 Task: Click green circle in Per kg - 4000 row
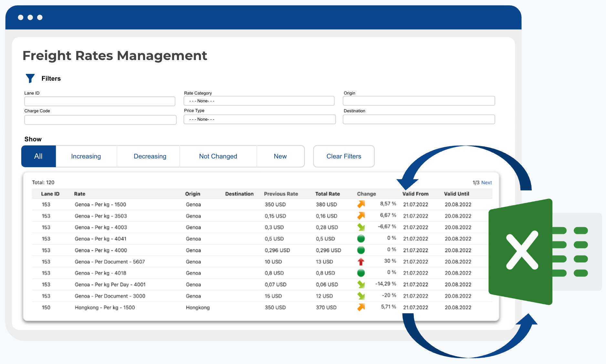(361, 250)
